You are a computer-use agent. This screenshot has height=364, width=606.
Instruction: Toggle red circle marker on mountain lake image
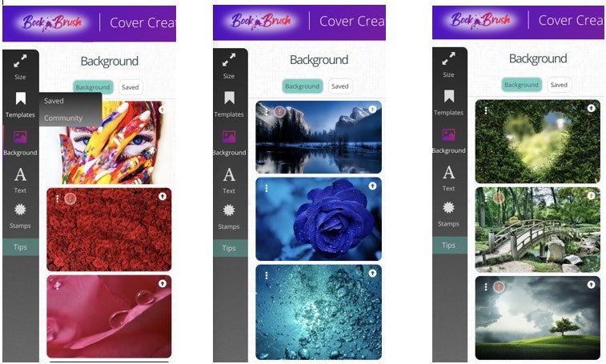pyautogui.click(x=279, y=112)
